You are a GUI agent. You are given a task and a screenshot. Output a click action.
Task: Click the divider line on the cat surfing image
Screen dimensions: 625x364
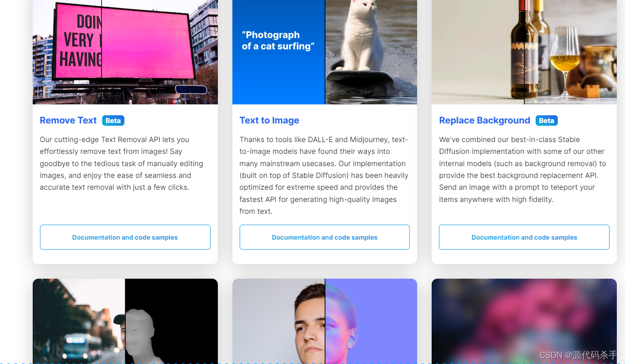tap(325, 52)
